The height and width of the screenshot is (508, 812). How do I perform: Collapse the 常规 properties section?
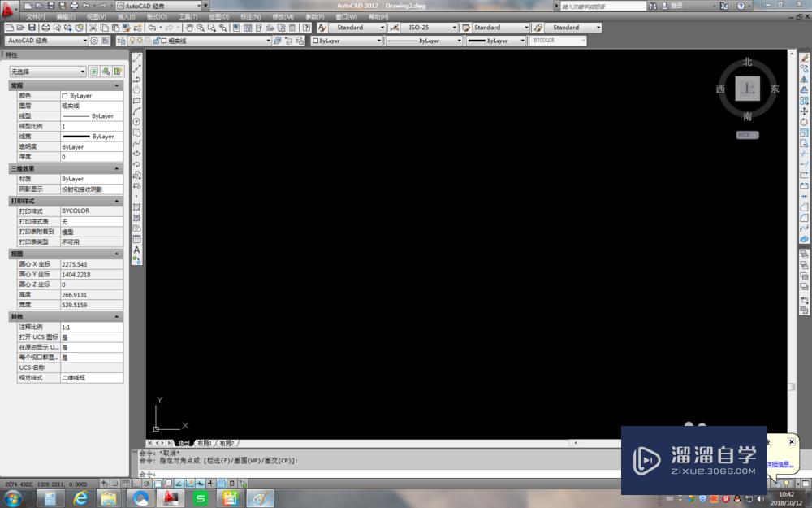[x=116, y=85]
